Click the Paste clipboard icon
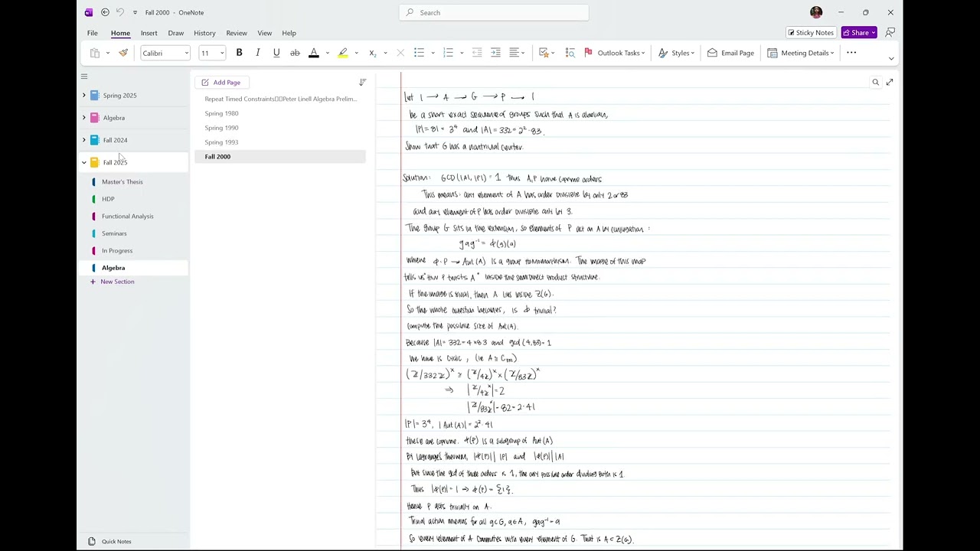Viewport: 980px width, 551px height. [95, 53]
